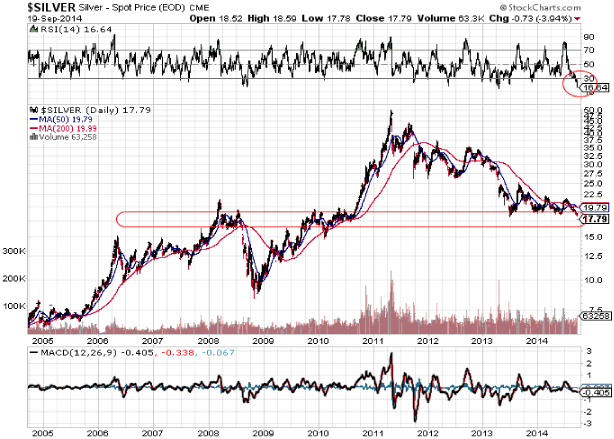Click the $SILVER ticker title

(32, 7)
